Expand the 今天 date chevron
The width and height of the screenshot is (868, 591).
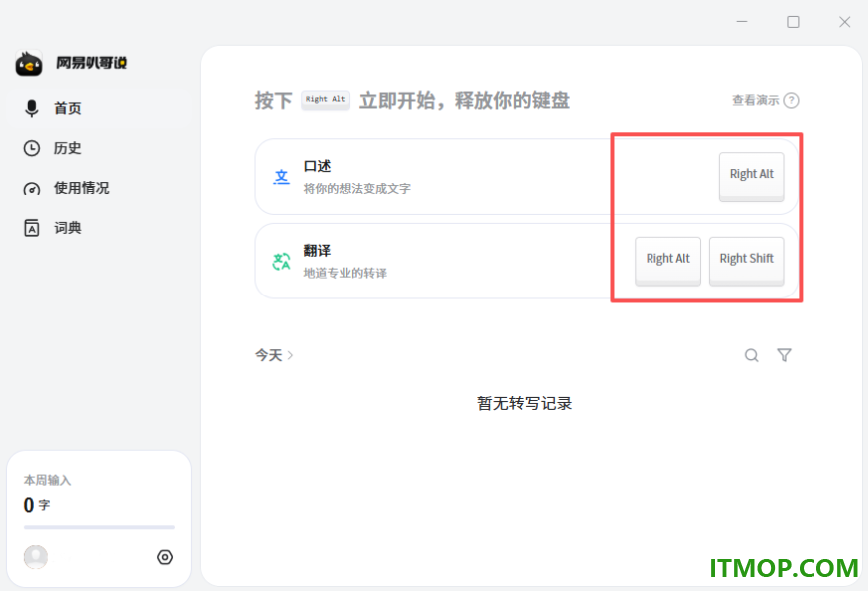[290, 355]
